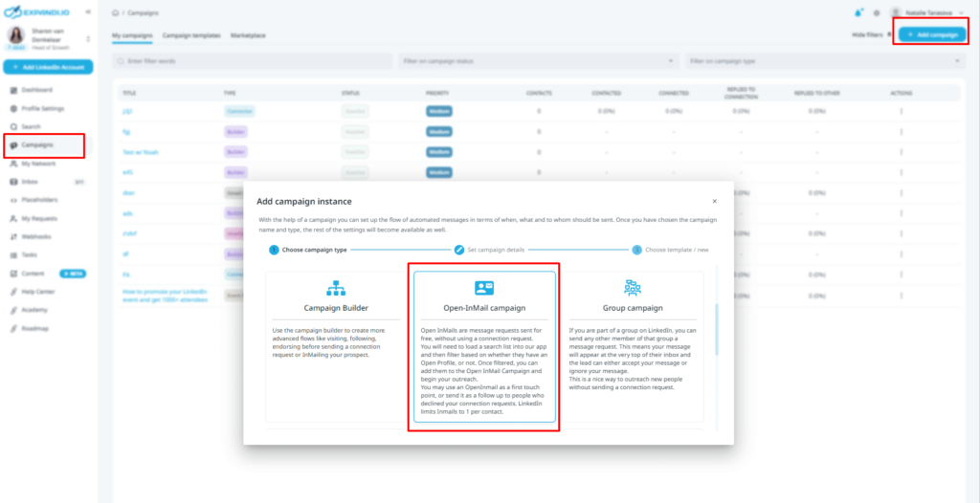Click the notification bell icon
The width and height of the screenshot is (980, 503).
point(859,12)
